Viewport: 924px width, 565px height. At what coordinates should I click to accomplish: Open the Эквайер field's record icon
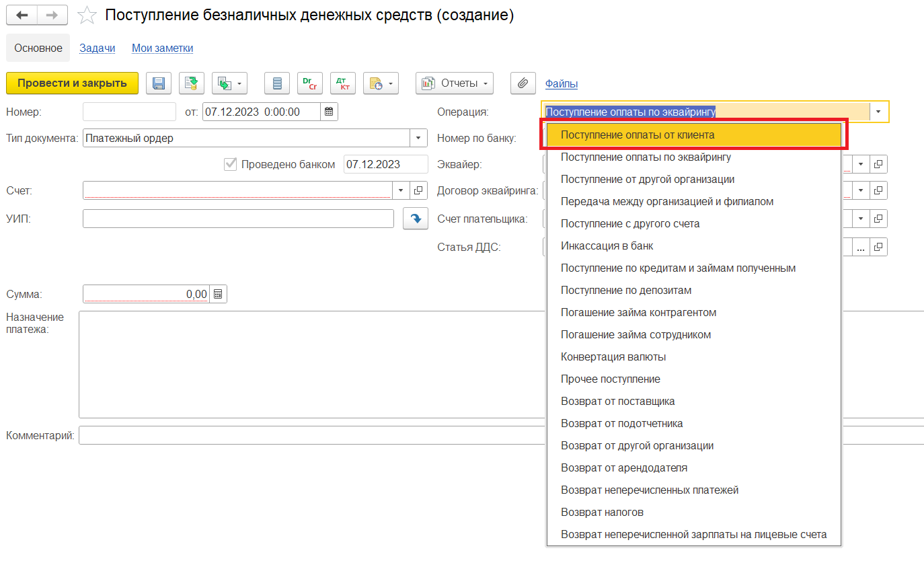(x=878, y=164)
